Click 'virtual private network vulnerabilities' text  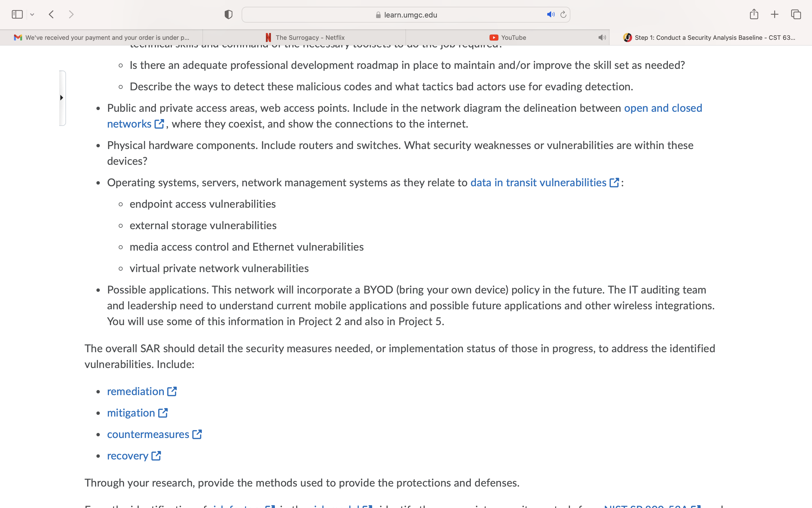219,269
